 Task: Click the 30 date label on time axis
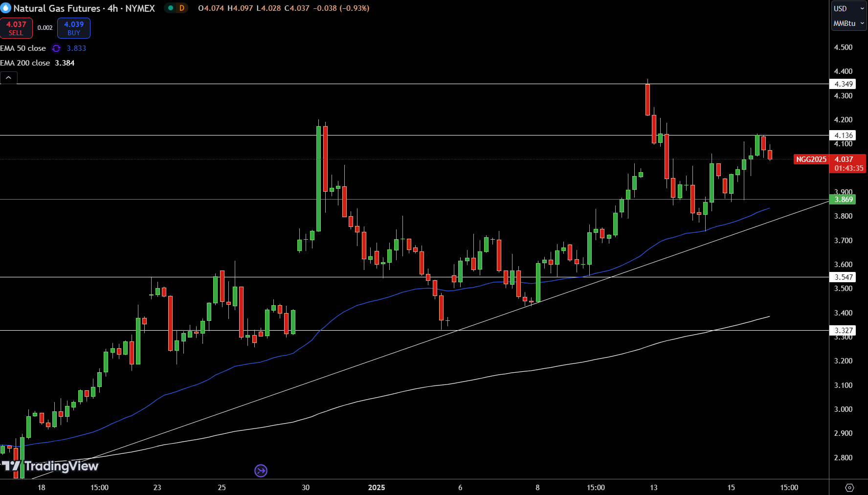coord(306,488)
